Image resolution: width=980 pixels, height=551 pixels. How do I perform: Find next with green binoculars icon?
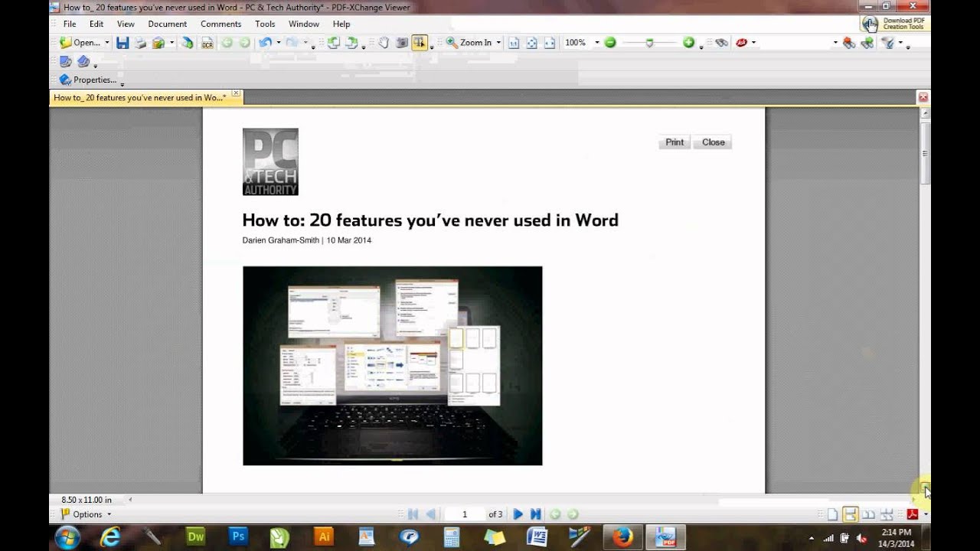(867, 43)
